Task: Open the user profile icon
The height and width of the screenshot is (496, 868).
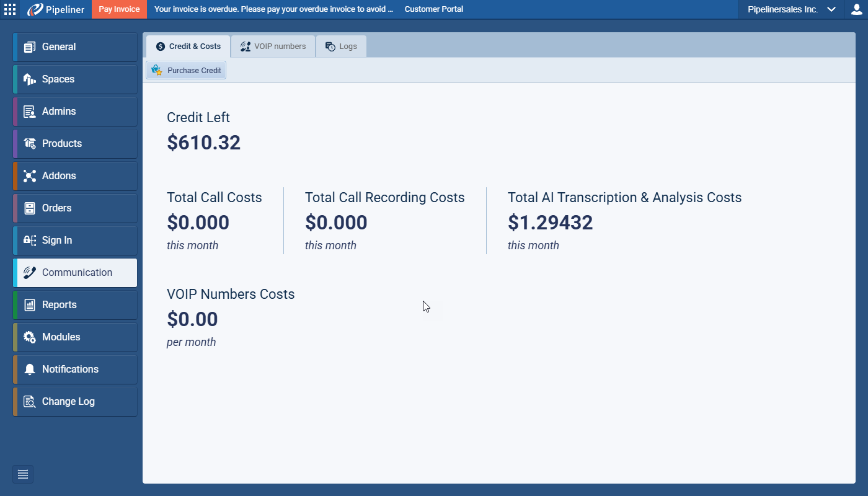Action: pyautogui.click(x=856, y=9)
